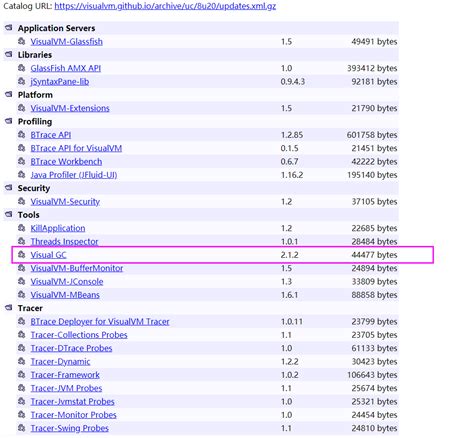Screen dimensions: 474x438
Task: Click the plugin icon beside Tracer-Dynamic
Action: (22, 361)
